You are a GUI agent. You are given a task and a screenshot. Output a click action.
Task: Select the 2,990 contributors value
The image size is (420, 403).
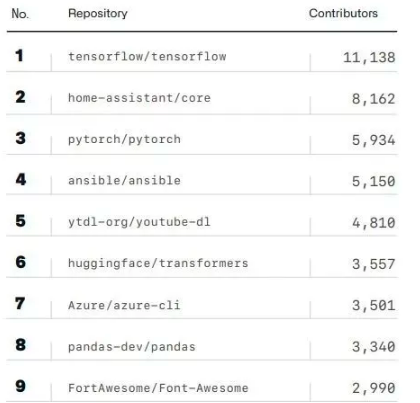pyautogui.click(x=374, y=388)
